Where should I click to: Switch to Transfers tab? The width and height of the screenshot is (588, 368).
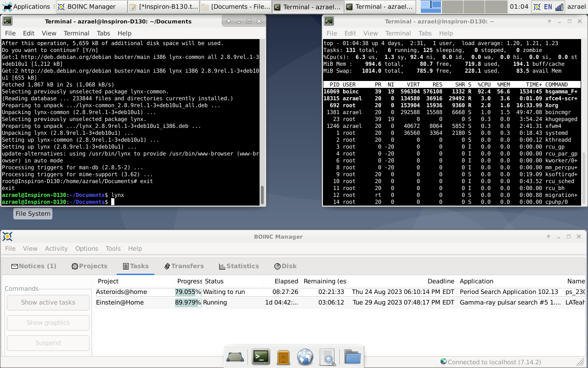[x=184, y=266]
